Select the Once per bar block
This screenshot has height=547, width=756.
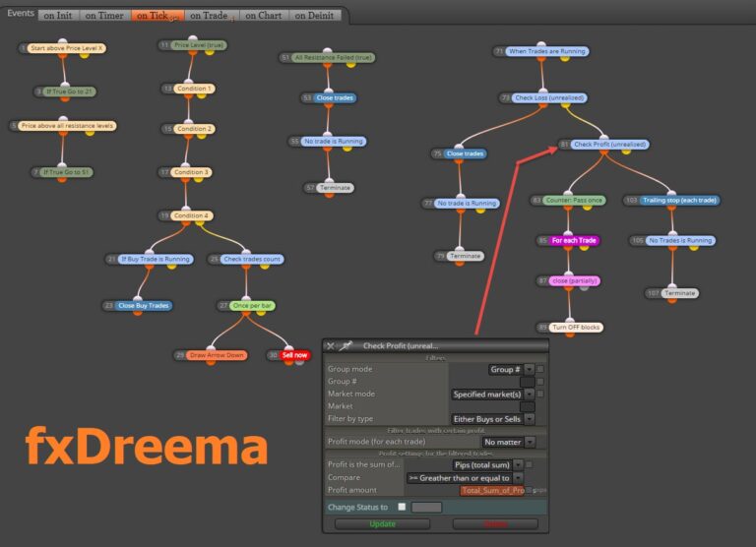252,306
